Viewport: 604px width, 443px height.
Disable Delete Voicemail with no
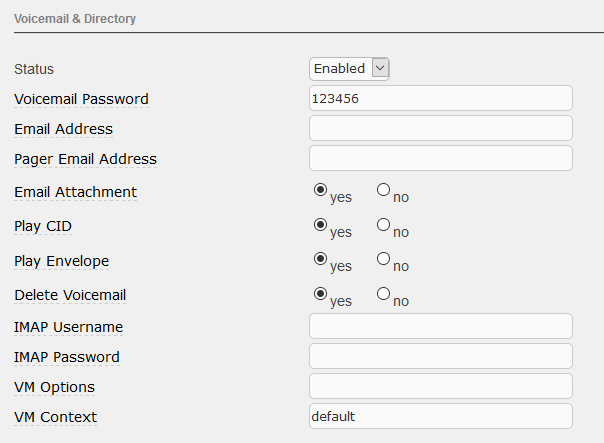point(383,293)
